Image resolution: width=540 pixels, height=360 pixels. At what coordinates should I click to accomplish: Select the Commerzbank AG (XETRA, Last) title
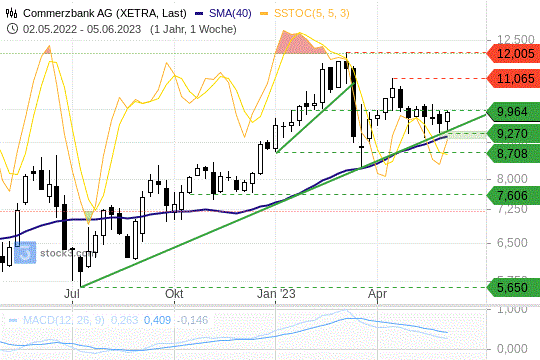coord(105,13)
